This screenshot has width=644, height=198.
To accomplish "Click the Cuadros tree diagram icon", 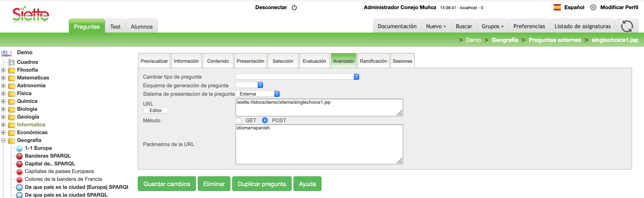I will [x=11, y=62].
